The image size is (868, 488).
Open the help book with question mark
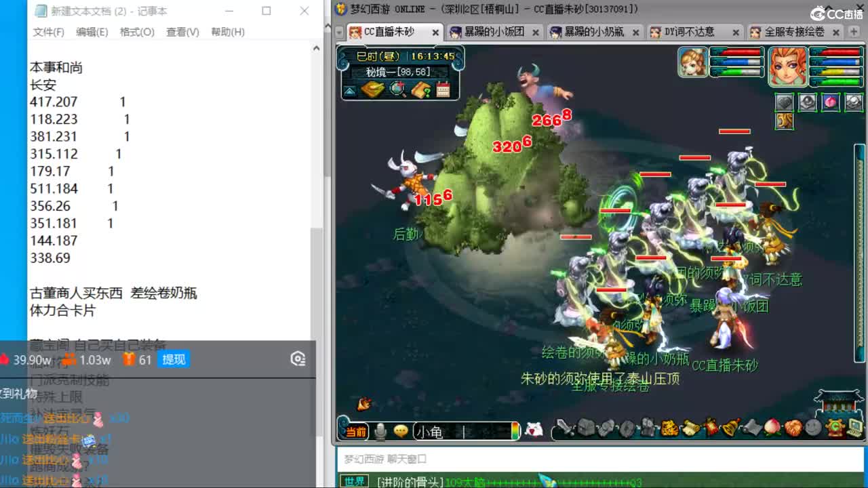click(x=421, y=89)
